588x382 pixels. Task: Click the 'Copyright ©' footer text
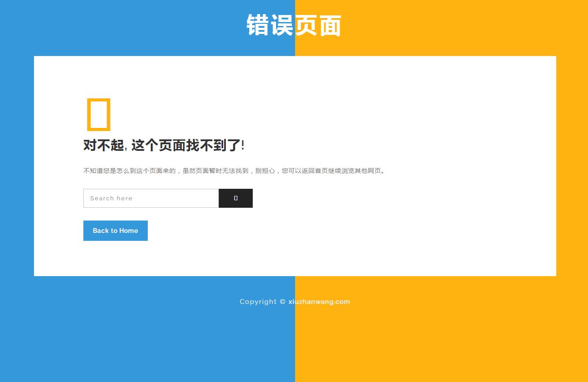[x=258, y=302]
